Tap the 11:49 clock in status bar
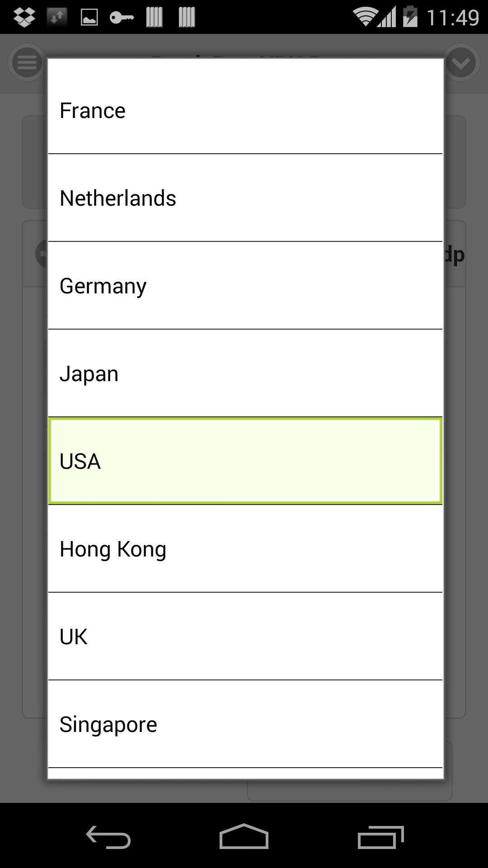 (452, 18)
